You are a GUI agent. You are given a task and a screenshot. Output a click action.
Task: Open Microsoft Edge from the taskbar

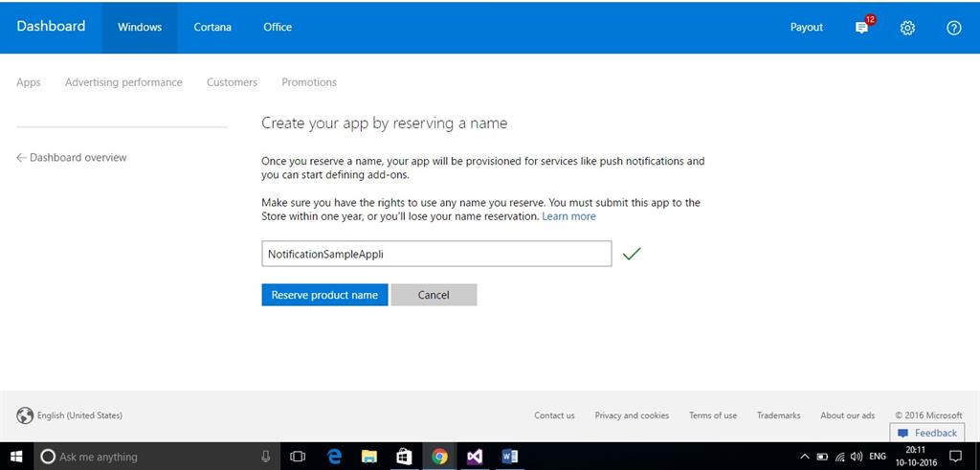(x=335, y=457)
